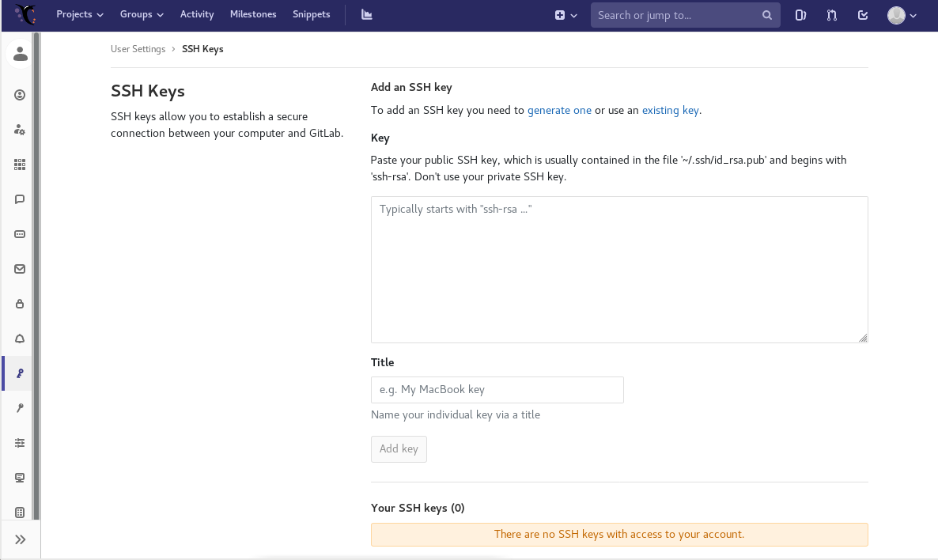This screenshot has width=938, height=560.
Task: Open Profile settings in the sidebar
Action: pyautogui.click(x=20, y=95)
